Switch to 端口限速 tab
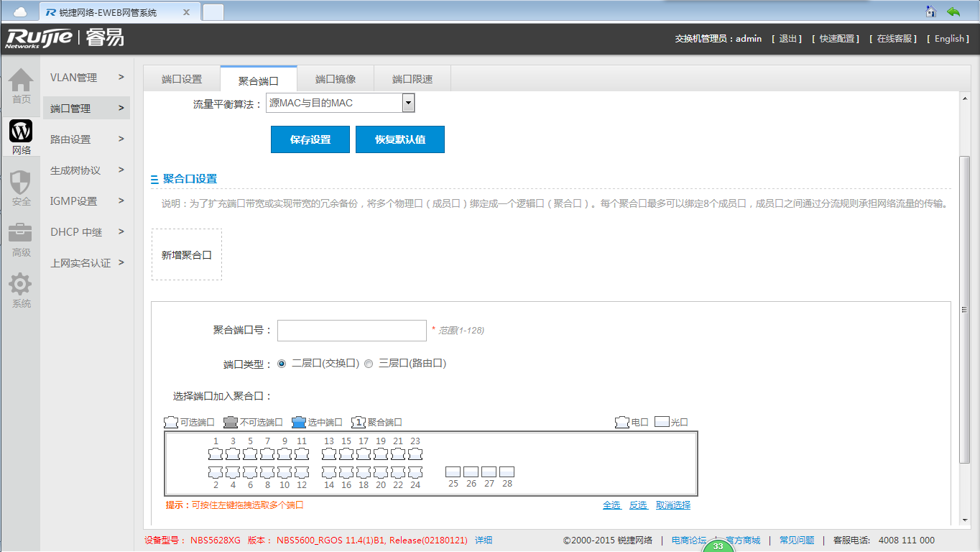 (x=412, y=79)
